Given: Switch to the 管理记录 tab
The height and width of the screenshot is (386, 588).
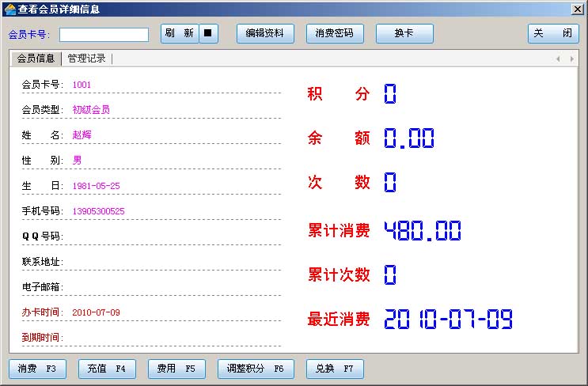Looking at the screenshot, I should pyautogui.click(x=86, y=59).
